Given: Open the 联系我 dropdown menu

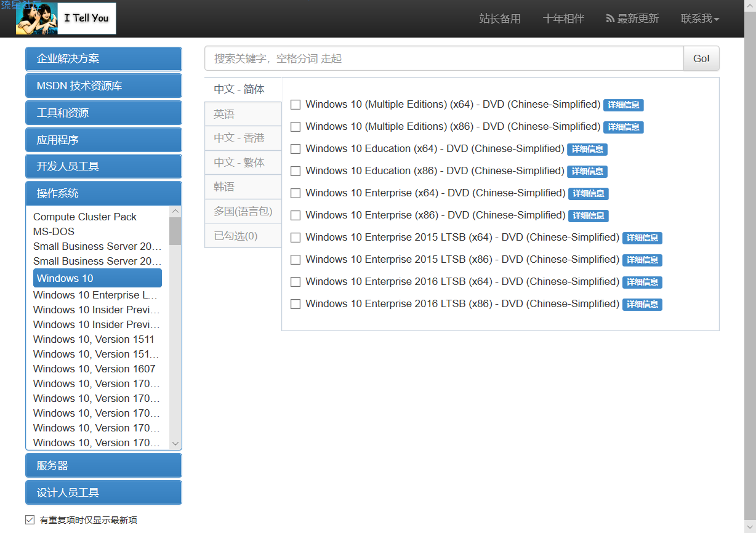Looking at the screenshot, I should [700, 18].
